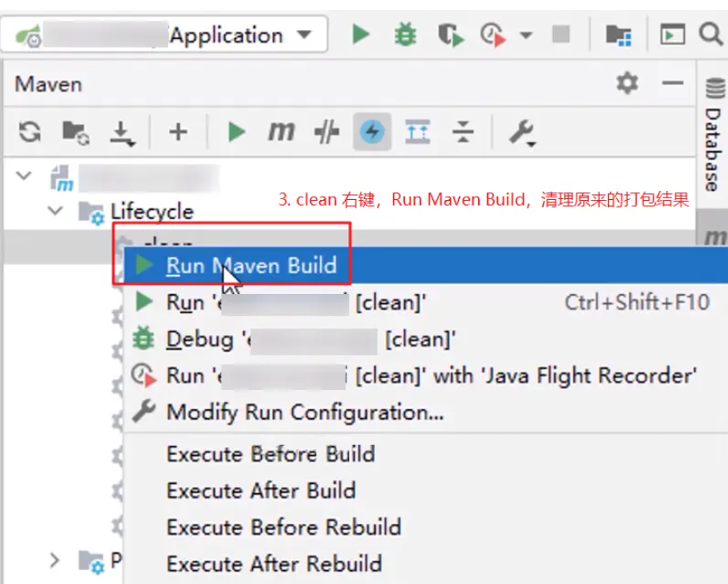This screenshot has height=584, width=728.
Task: Toggle Skip Tests mode lightning icon
Action: pos(371,132)
